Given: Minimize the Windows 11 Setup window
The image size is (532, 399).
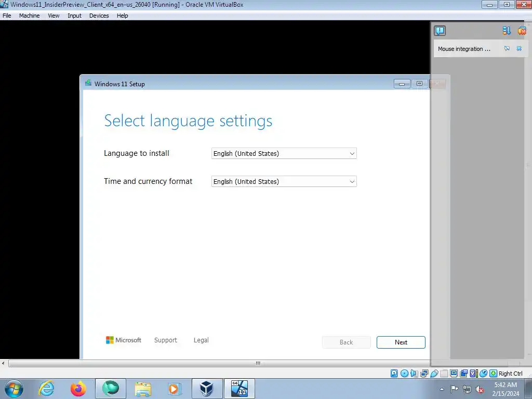Looking at the screenshot, I should coord(402,84).
